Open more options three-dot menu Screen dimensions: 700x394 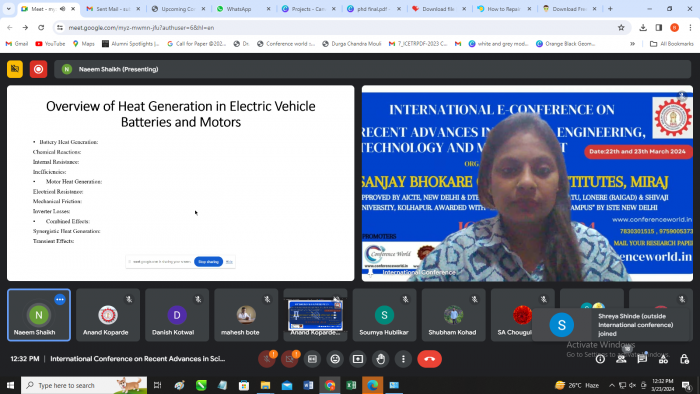(403, 359)
